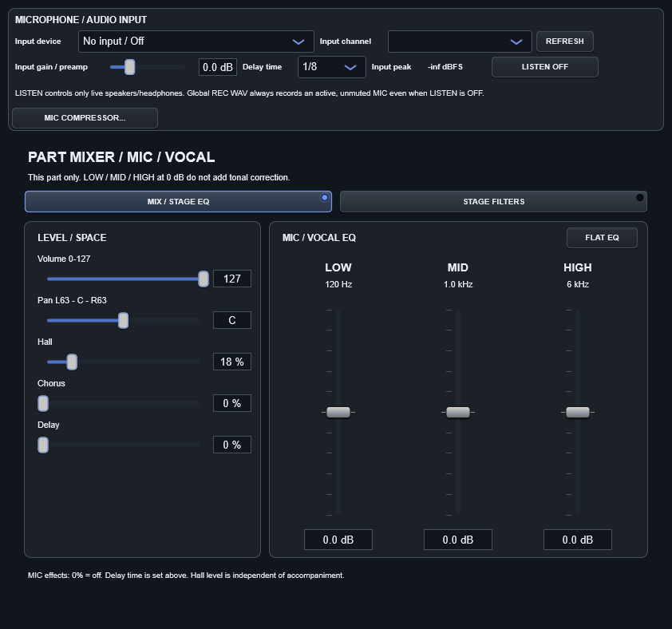Screen dimensions: 672x629
Task: Switch to the MIX / STAGE EQ tab
Action: pyautogui.click(x=178, y=201)
